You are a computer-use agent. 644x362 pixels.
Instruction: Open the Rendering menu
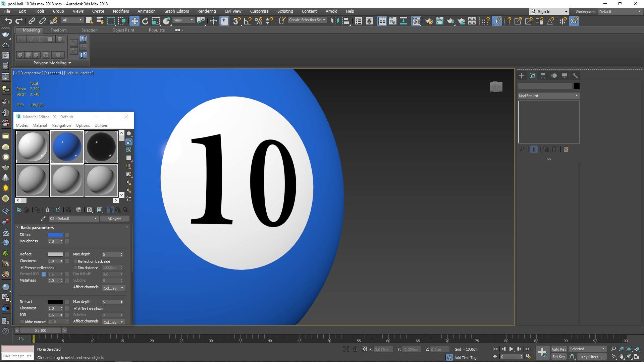pyautogui.click(x=206, y=11)
